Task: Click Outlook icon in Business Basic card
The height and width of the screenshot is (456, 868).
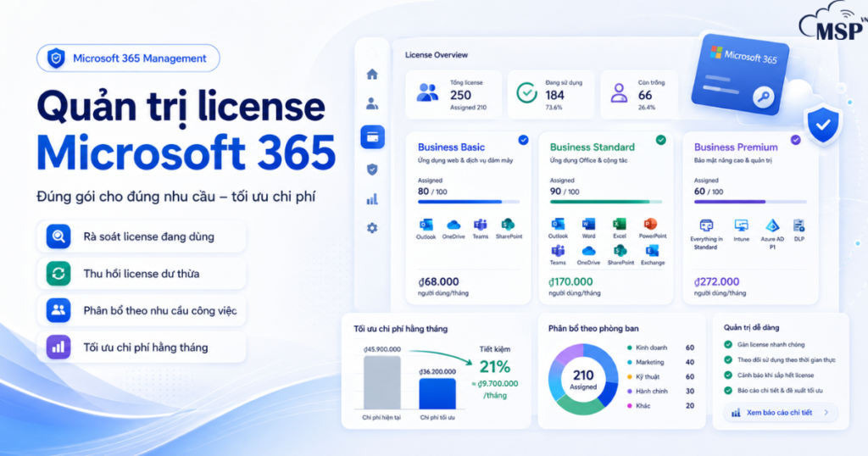Action: point(426,224)
